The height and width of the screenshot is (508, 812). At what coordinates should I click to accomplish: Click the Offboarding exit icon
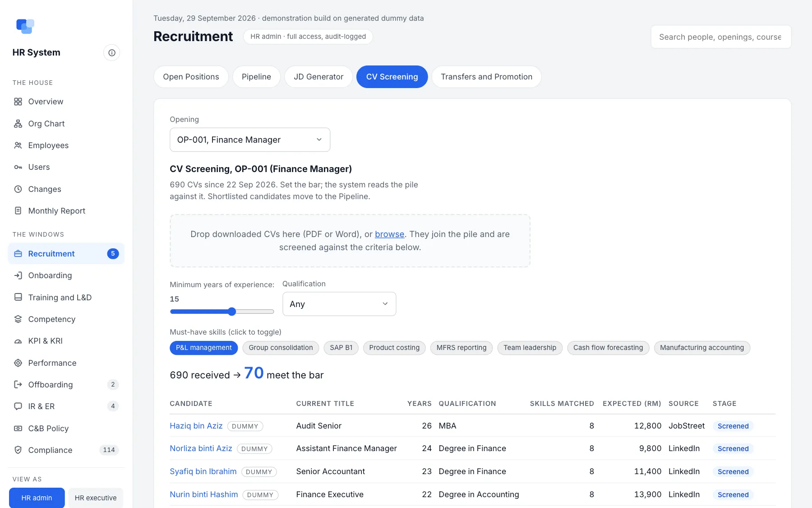[18, 385]
